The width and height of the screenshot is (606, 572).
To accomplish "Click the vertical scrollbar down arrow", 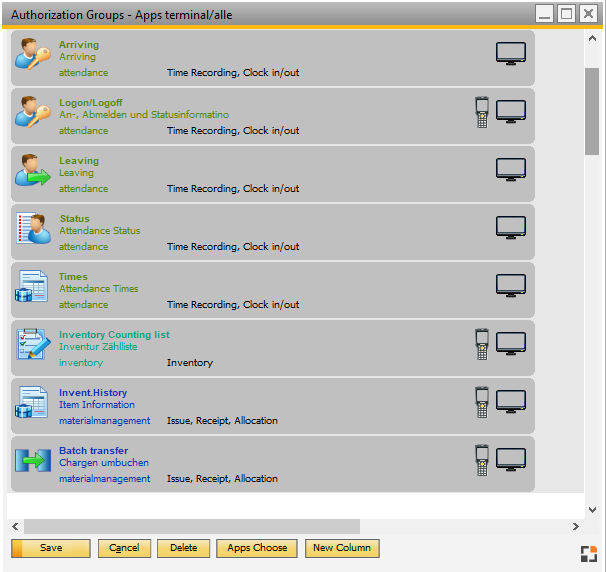I will 592,508.
